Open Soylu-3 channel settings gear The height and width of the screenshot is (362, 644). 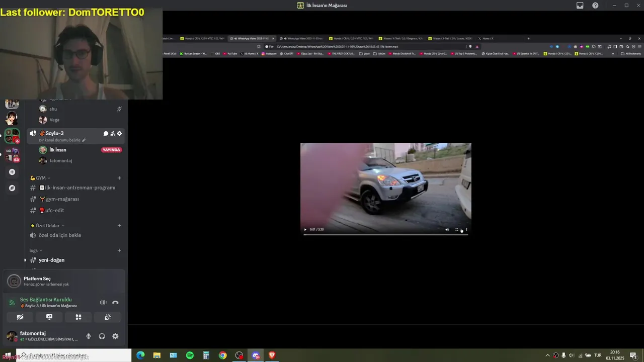(x=119, y=133)
